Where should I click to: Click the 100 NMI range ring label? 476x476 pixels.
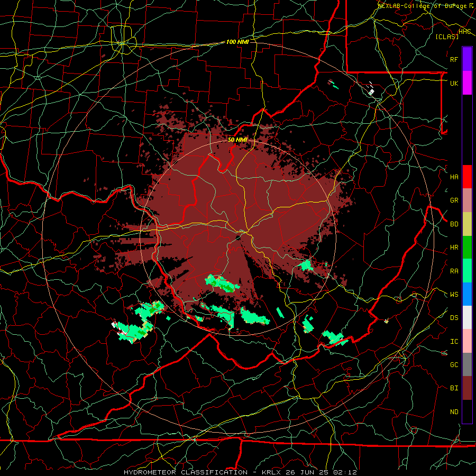click(x=237, y=42)
